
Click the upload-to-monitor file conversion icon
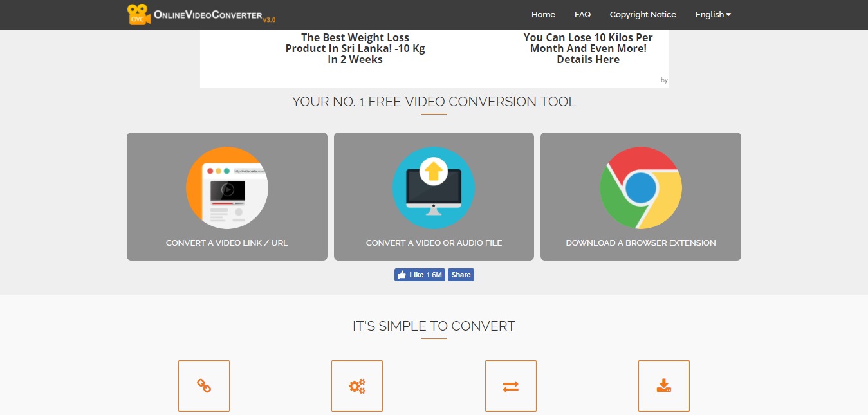click(x=434, y=188)
